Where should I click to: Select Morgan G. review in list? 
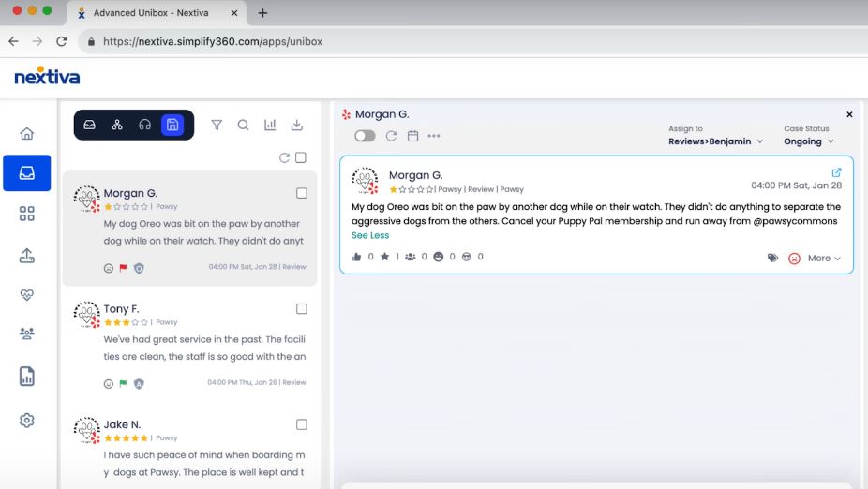point(189,229)
